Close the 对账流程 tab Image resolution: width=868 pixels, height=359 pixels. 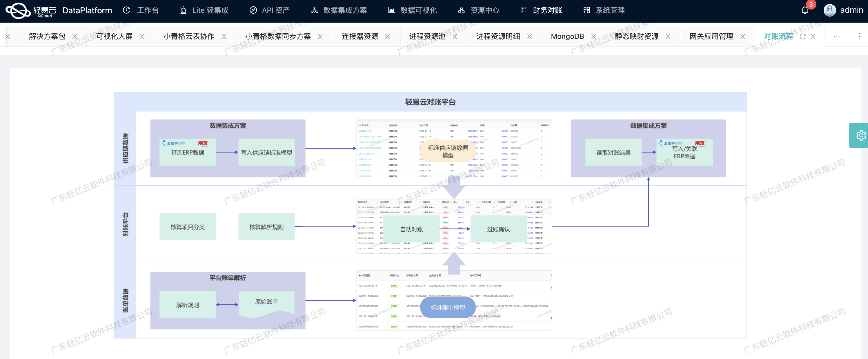coord(813,37)
